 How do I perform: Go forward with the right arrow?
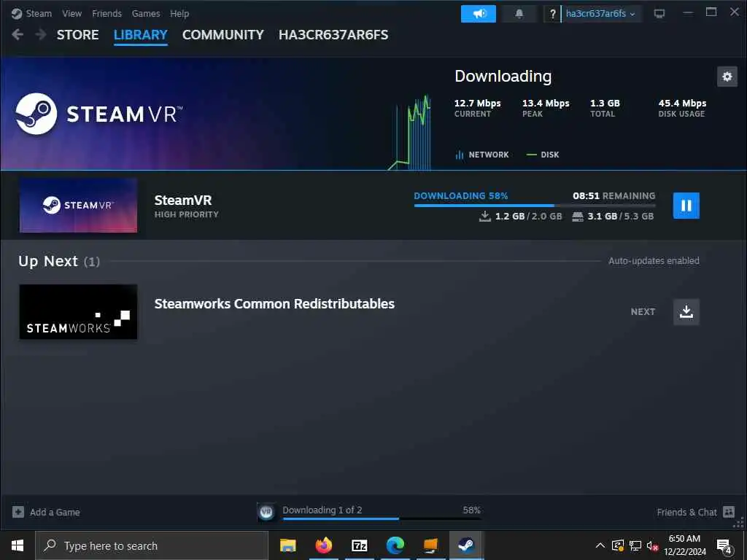tap(41, 34)
